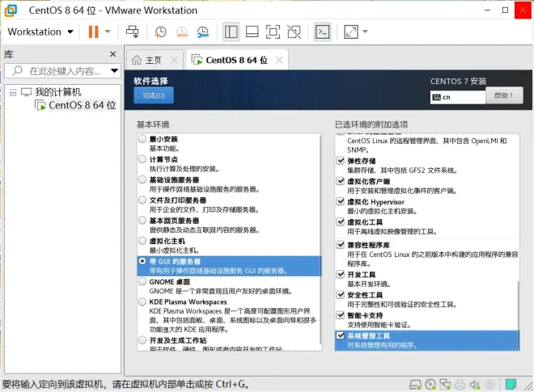Click the VMware Workstation app logo
The height and width of the screenshot is (392, 534).
point(11,11)
